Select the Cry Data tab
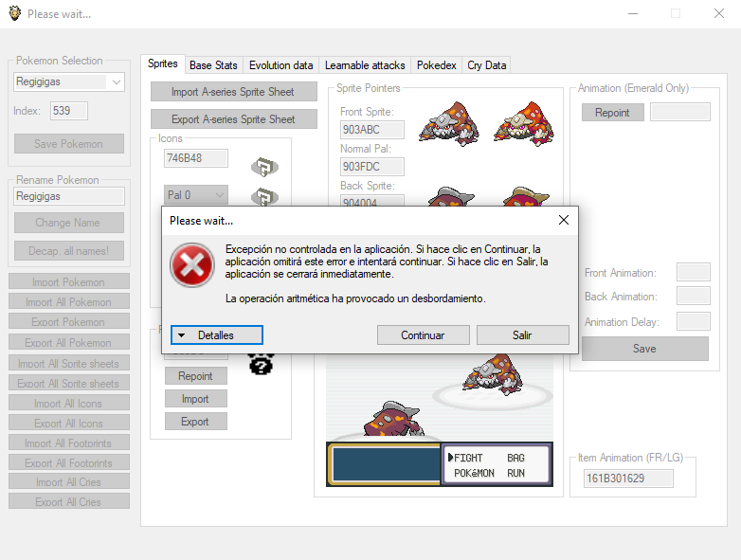Viewport: 741px width, 560px height. pyautogui.click(x=487, y=65)
